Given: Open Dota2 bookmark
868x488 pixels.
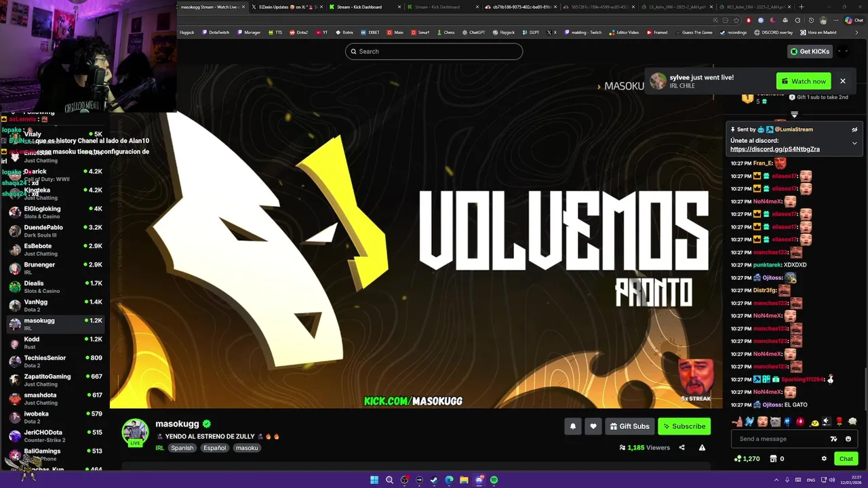Looking at the screenshot, I should [x=299, y=33].
